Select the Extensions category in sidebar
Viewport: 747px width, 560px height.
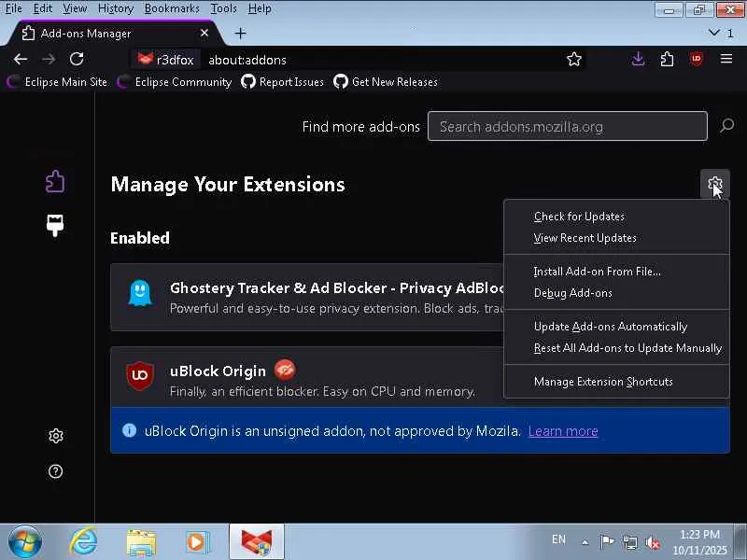pos(55,181)
